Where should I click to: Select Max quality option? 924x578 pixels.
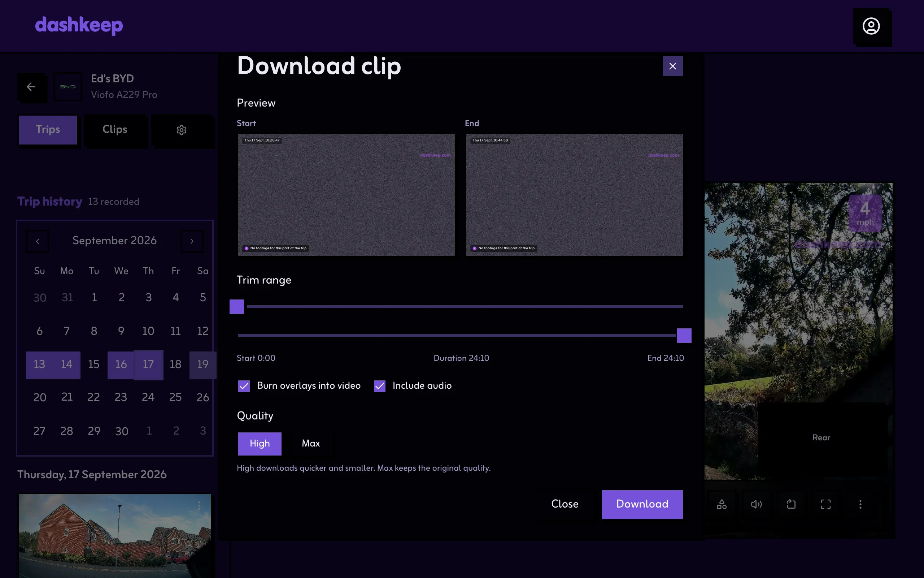click(x=311, y=444)
